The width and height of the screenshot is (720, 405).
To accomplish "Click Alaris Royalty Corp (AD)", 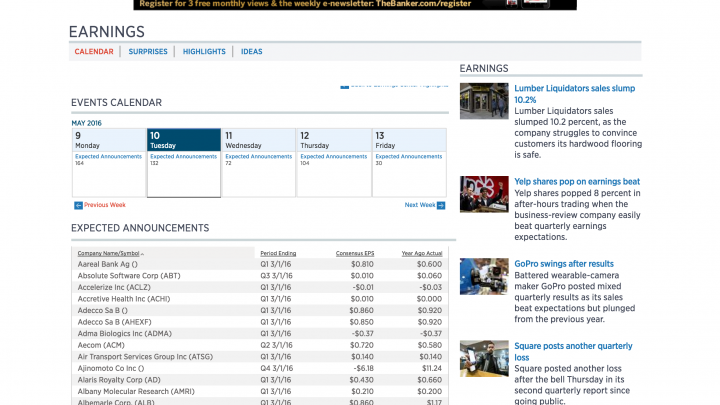I will pyautogui.click(x=119, y=380).
